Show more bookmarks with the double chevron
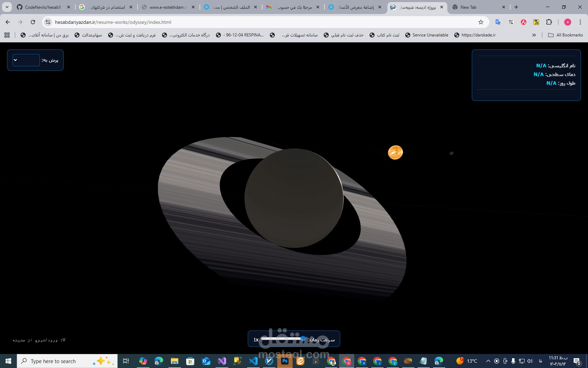This screenshot has width=588, height=368. point(534,35)
